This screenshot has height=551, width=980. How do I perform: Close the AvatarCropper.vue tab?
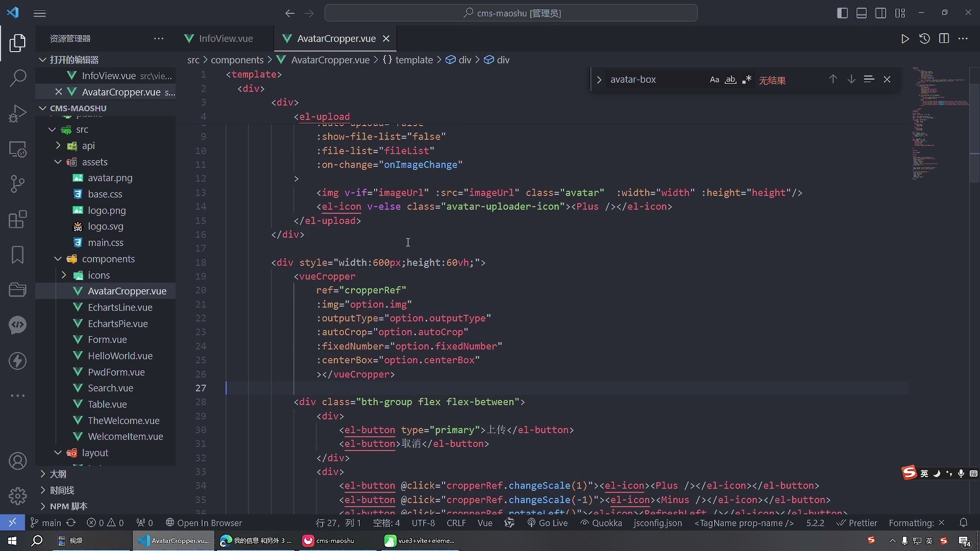(386, 39)
